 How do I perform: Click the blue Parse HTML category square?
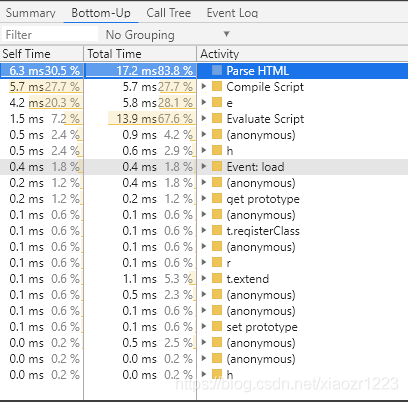(x=217, y=70)
